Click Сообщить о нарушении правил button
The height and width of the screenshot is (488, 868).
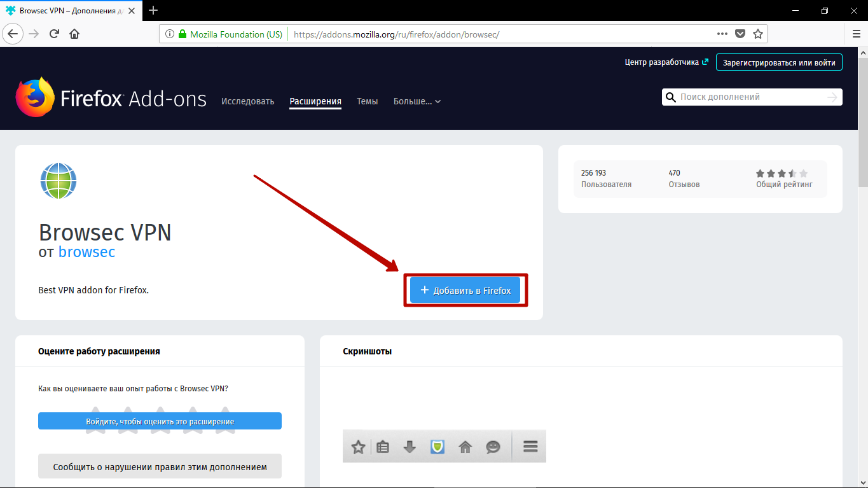click(160, 466)
